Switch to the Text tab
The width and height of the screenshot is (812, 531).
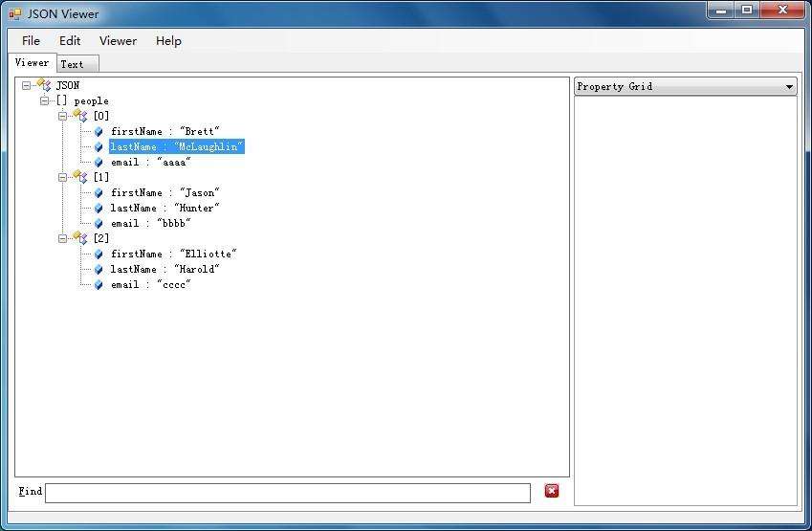coord(77,64)
